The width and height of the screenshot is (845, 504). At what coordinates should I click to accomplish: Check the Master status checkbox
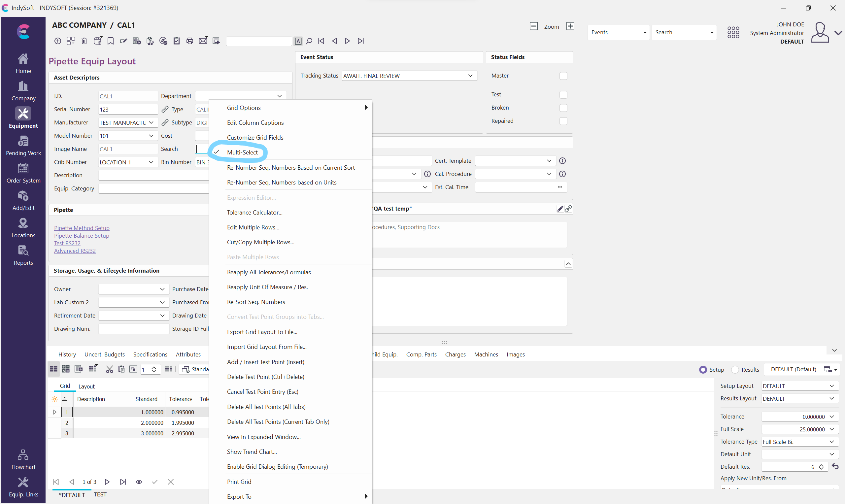pyautogui.click(x=563, y=76)
